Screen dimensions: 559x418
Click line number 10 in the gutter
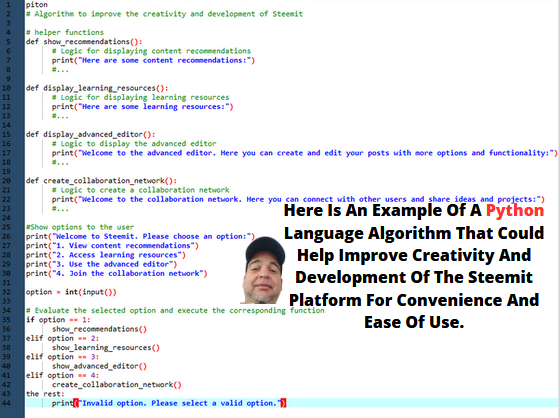6,88
